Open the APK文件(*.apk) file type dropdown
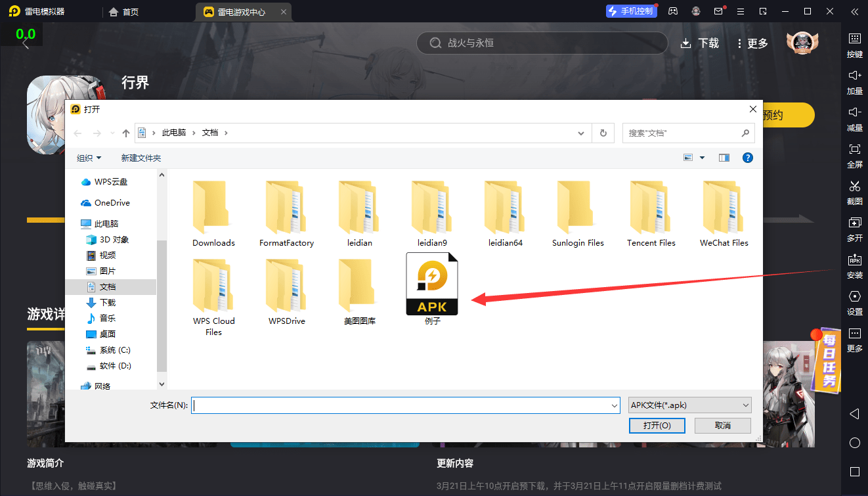The height and width of the screenshot is (496, 868). (689, 405)
